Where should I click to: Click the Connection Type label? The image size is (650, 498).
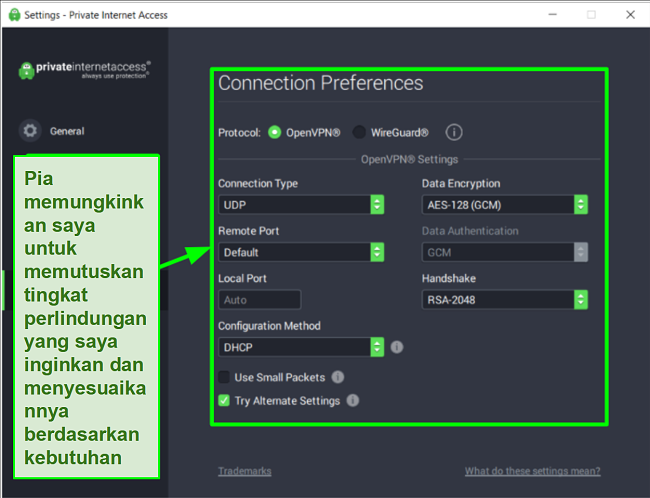click(x=258, y=183)
